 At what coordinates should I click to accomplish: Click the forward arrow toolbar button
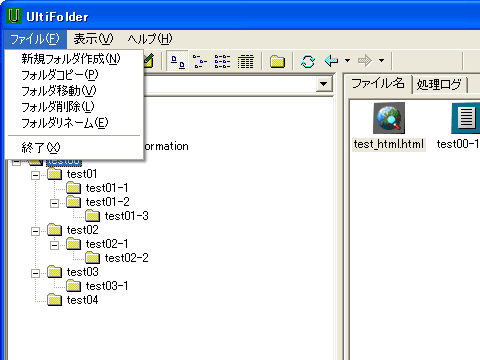[365, 61]
